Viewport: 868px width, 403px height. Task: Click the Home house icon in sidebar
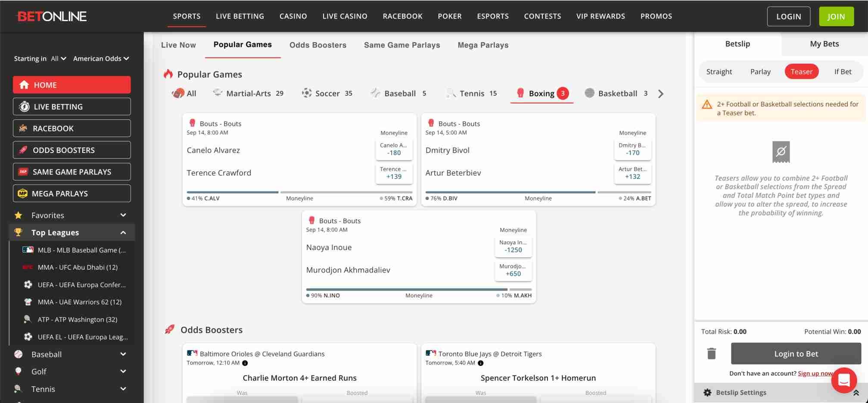point(24,85)
